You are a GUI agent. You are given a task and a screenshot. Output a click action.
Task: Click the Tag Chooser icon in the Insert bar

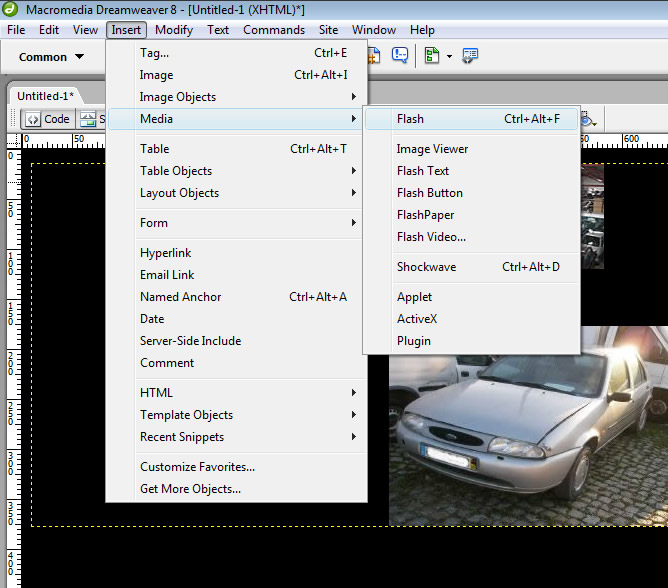click(470, 56)
